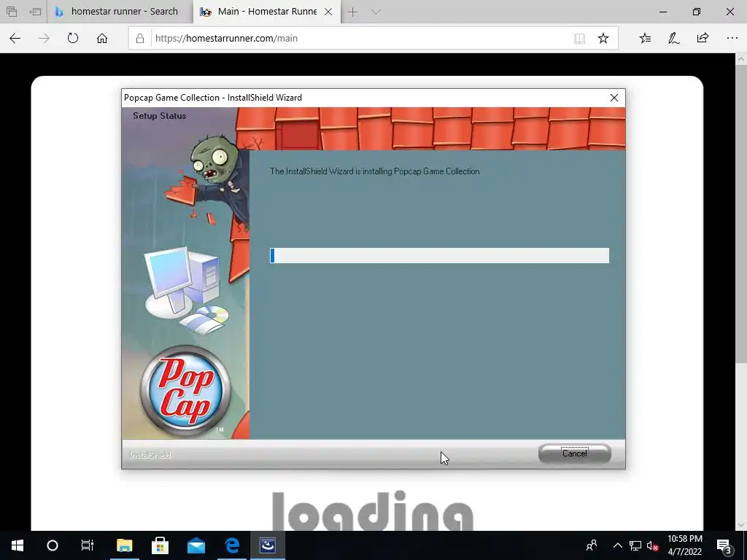
Task: Add page to favorites with star icon
Action: coord(603,39)
